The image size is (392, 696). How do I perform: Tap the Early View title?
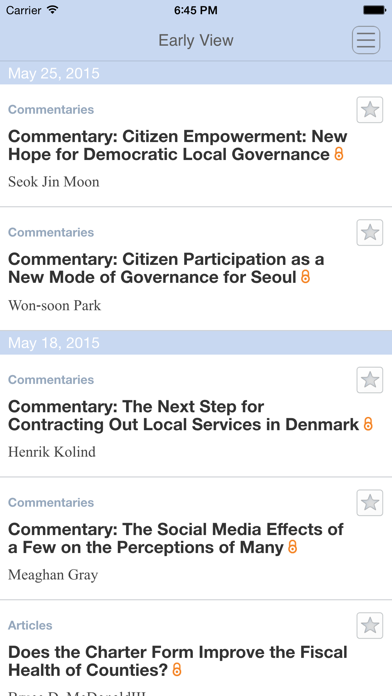coord(196,40)
